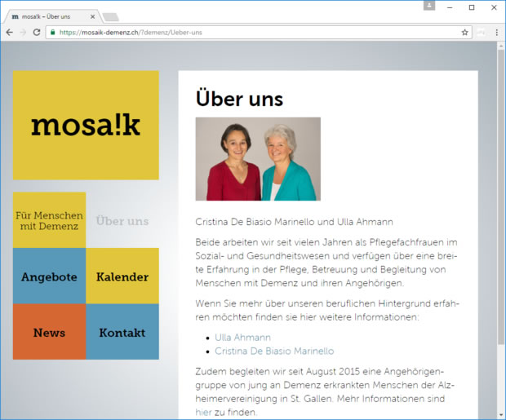Open Für Menschen mit Demenz tile
This screenshot has width=506, height=420.
tap(49, 220)
